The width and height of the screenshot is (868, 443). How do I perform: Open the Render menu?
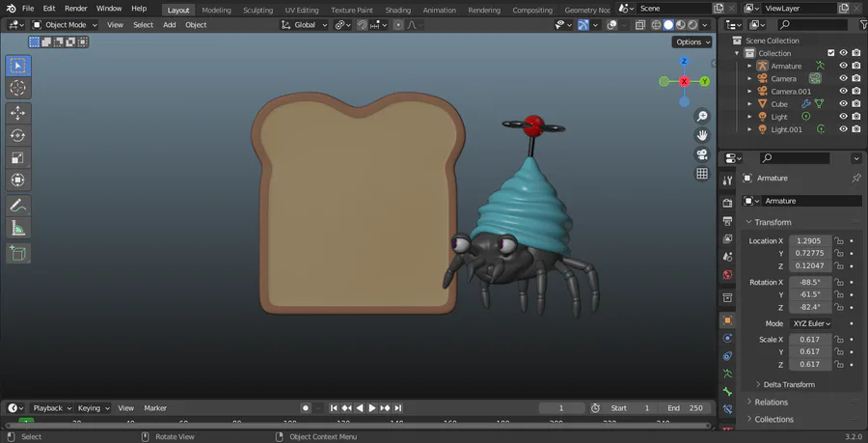pos(75,9)
